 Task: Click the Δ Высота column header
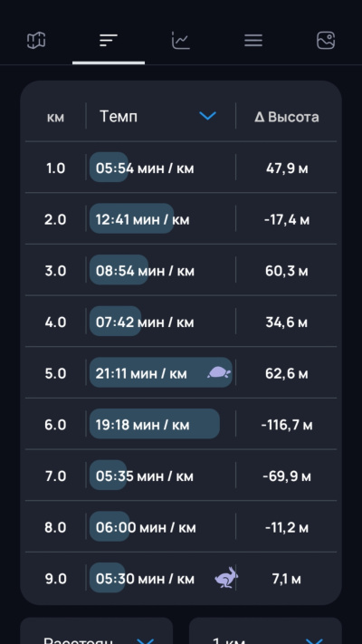[287, 117]
